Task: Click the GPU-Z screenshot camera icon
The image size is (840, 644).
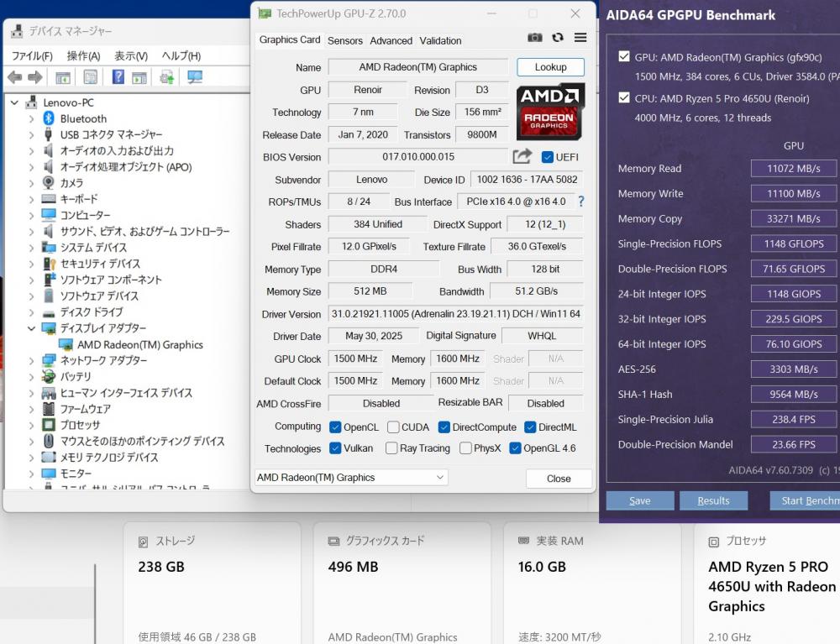Action: tap(534, 38)
